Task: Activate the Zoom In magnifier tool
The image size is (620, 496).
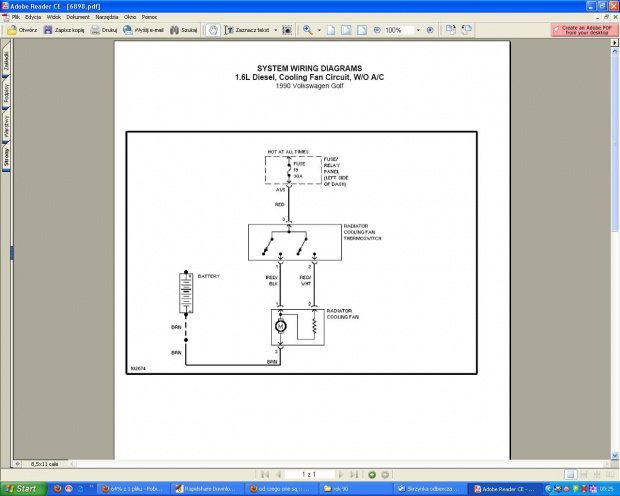Action: click(308, 30)
